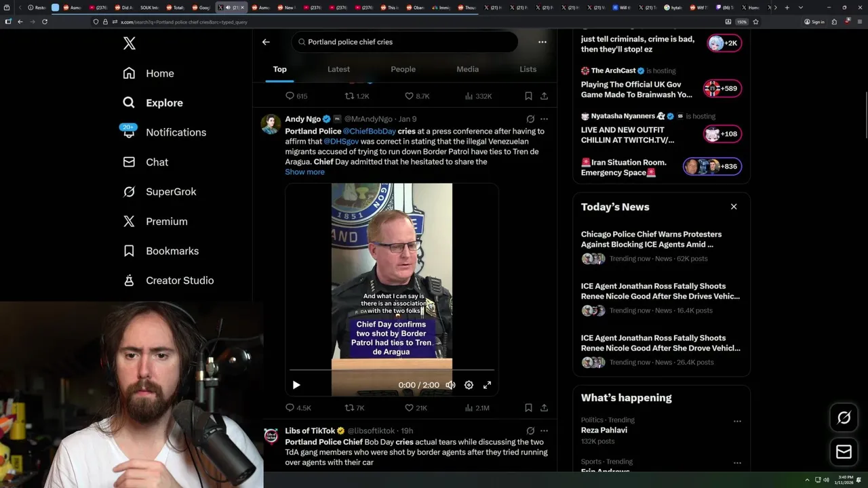Viewport: 868px width, 488px height.
Task: Mute the video volume icon
Action: point(450,385)
